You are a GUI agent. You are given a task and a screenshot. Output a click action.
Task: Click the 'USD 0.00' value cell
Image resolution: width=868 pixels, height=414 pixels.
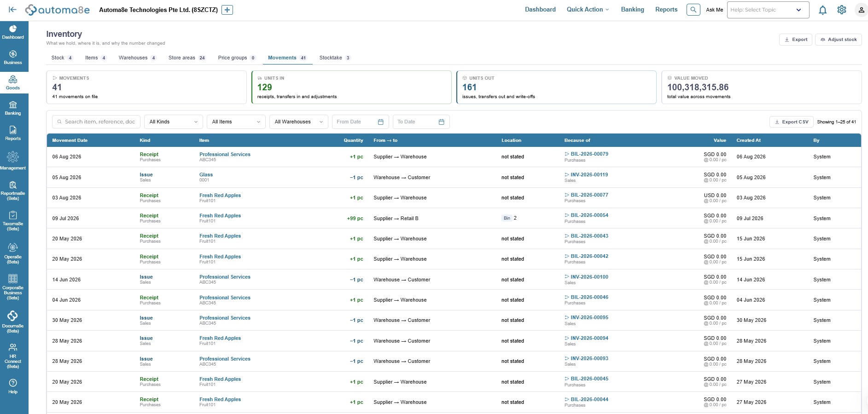[x=715, y=195]
